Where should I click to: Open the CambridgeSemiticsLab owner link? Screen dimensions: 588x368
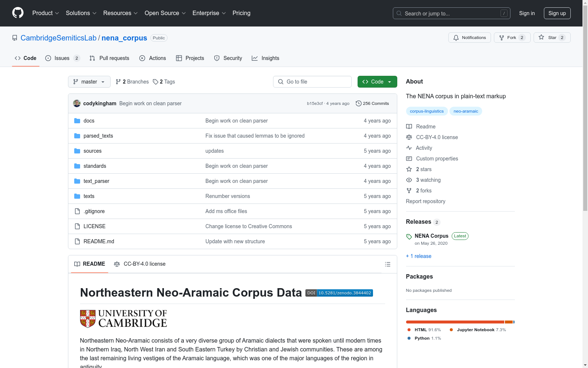coord(58,38)
